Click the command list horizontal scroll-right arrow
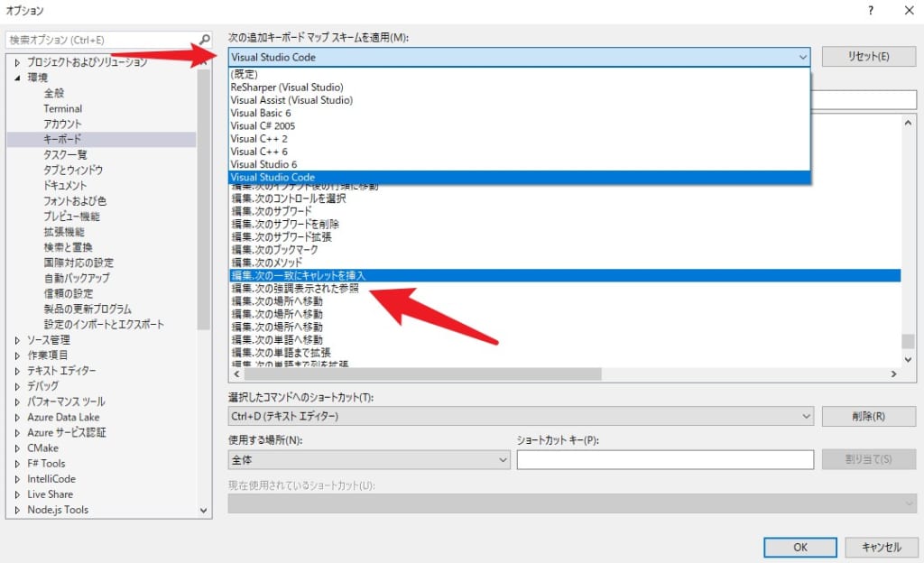 pyautogui.click(x=894, y=374)
